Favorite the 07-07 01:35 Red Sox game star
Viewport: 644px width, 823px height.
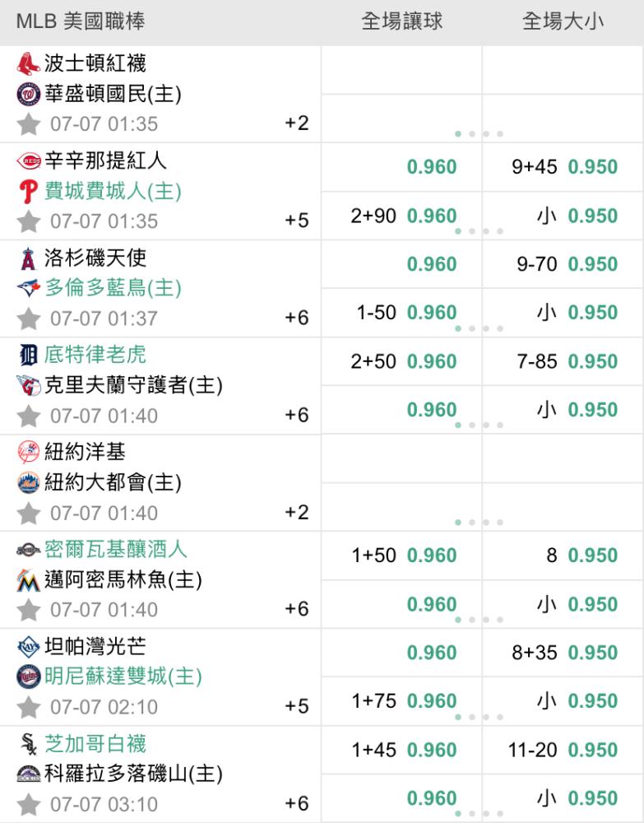(x=28, y=124)
